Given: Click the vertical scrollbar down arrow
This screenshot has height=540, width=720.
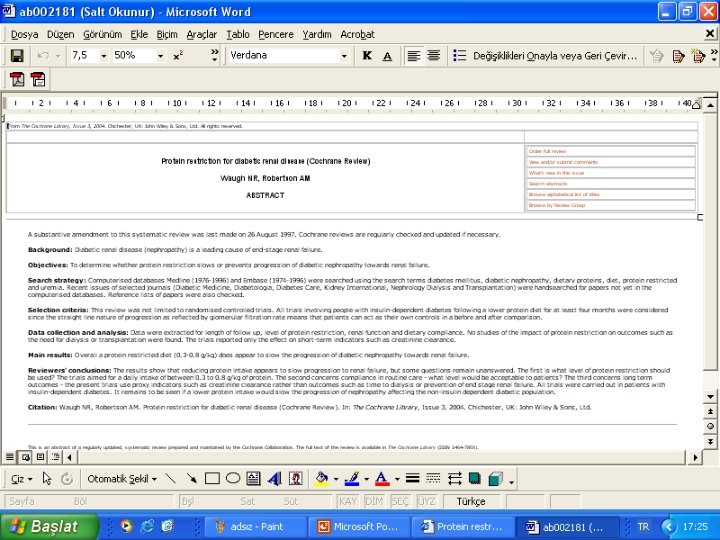Looking at the screenshot, I should pos(710,397).
